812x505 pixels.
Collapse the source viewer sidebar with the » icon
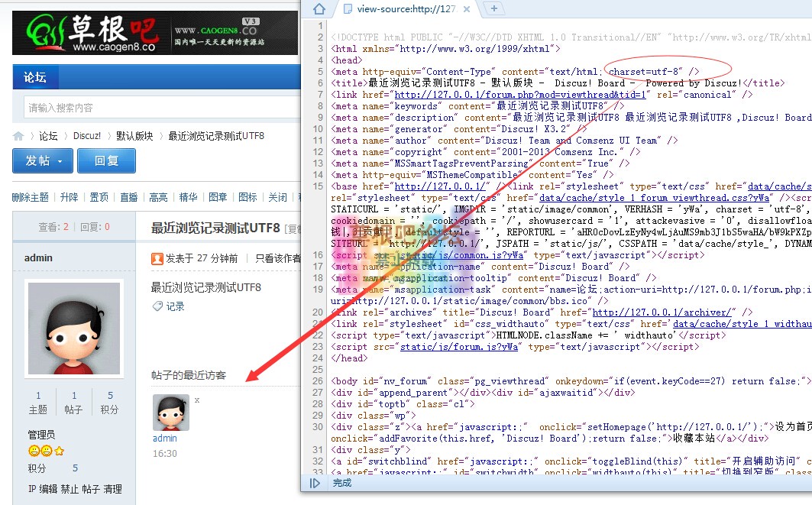315,483
